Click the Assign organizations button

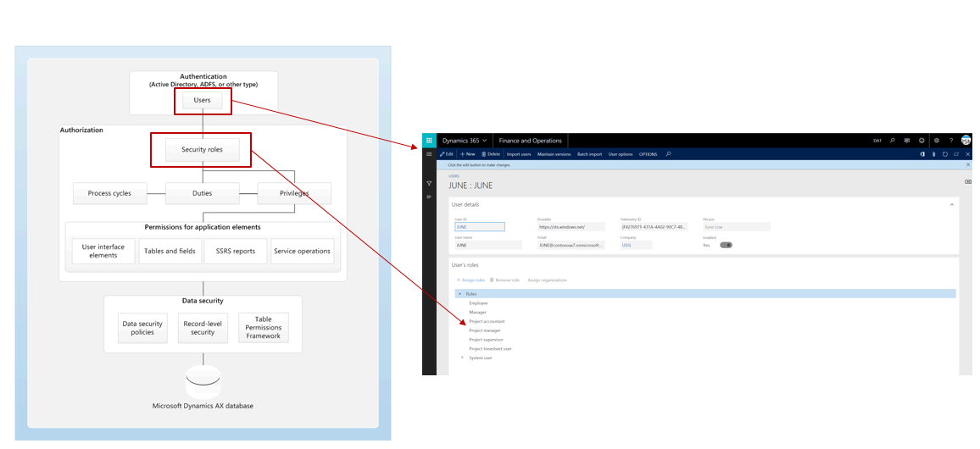(x=548, y=280)
